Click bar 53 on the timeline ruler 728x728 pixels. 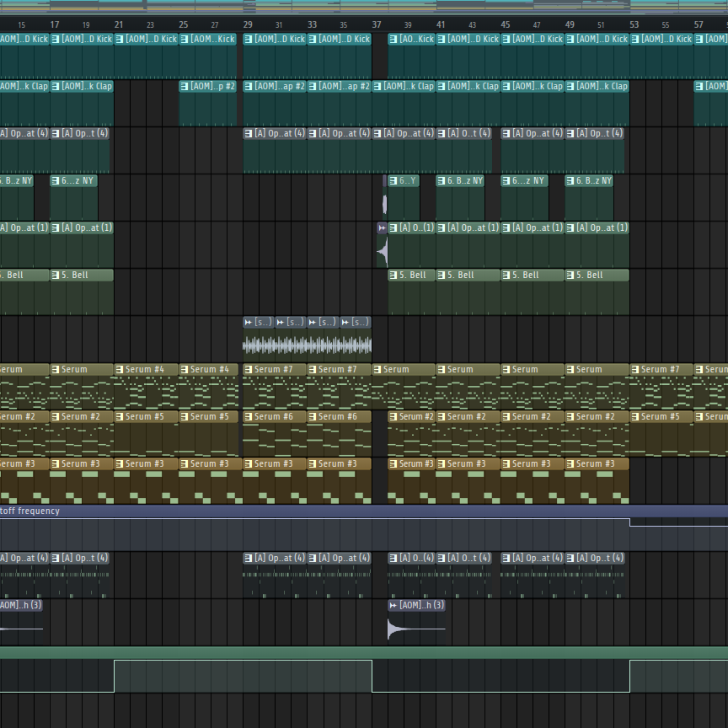634,25
